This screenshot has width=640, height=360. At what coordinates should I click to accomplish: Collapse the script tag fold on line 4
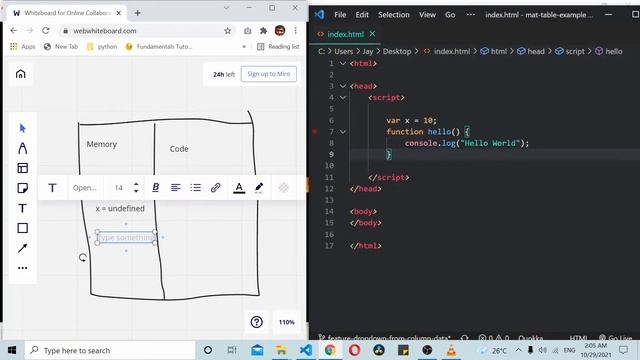tap(343, 98)
